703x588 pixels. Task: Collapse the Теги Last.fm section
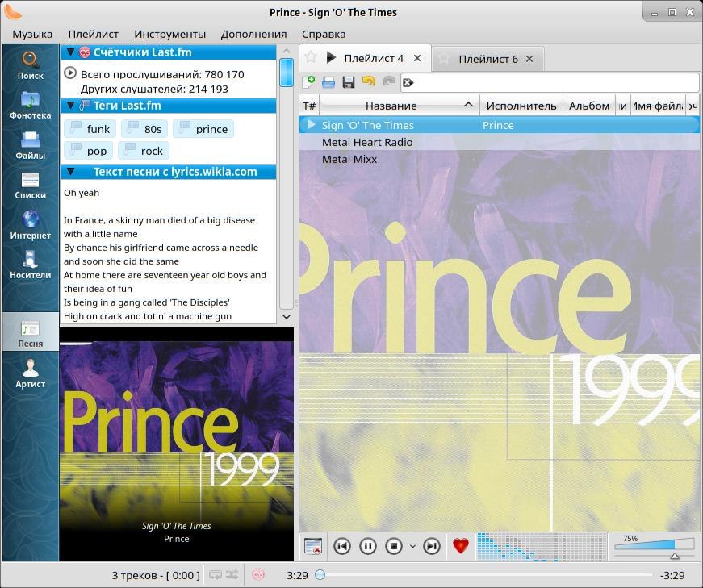(x=70, y=106)
